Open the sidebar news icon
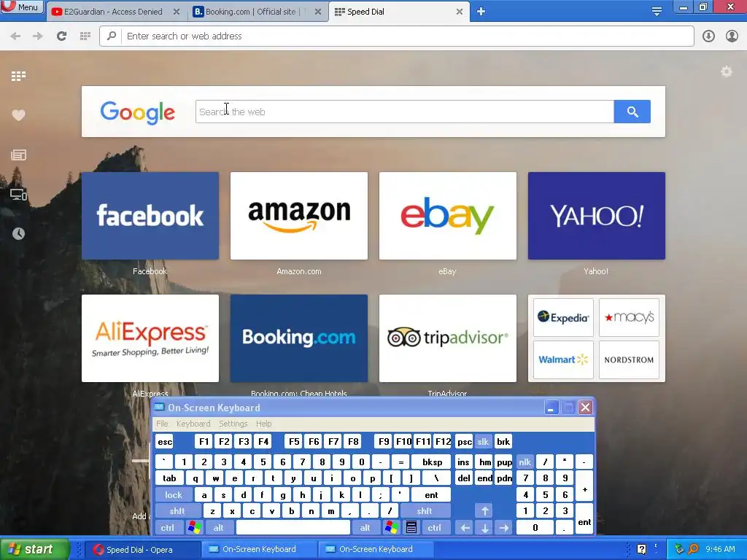This screenshot has height=560, width=747. (x=18, y=155)
